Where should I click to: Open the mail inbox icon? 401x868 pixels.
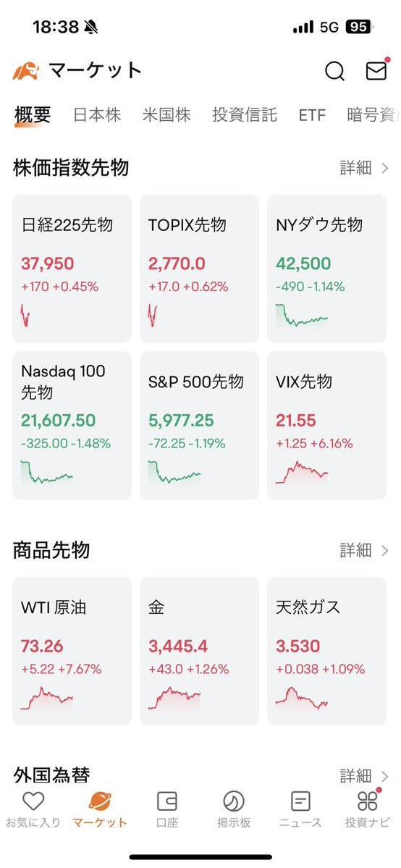[376, 71]
